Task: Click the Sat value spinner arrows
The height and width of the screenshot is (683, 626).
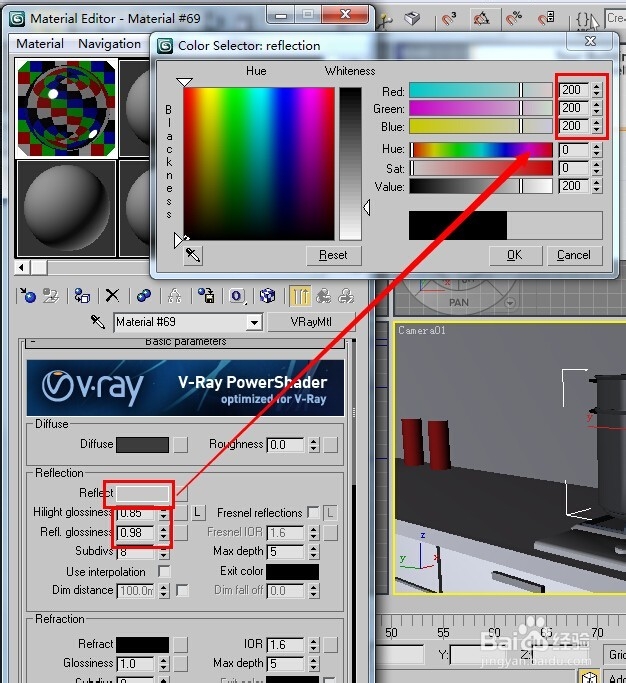Action: [597, 168]
